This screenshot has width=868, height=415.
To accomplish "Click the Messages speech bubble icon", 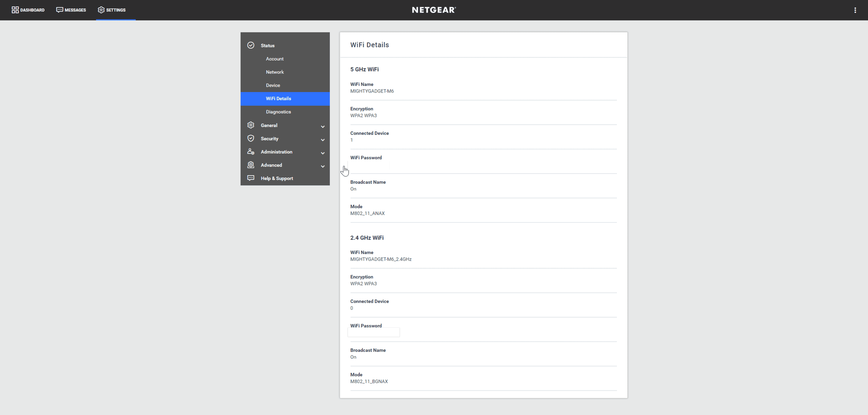I will pyautogui.click(x=59, y=10).
